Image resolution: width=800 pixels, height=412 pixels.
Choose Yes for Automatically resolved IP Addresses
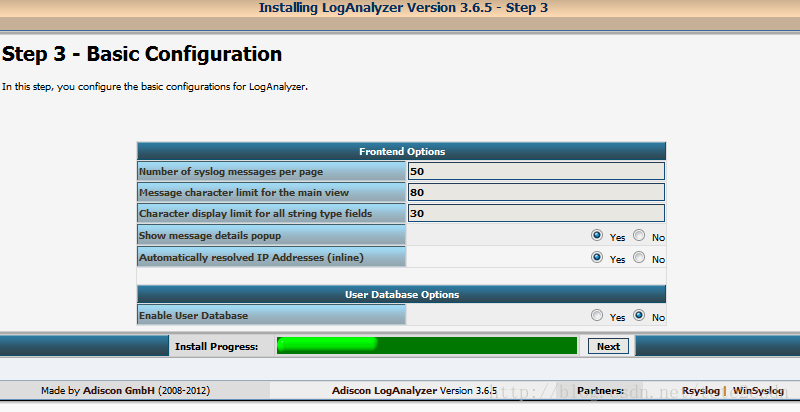pyautogui.click(x=596, y=258)
